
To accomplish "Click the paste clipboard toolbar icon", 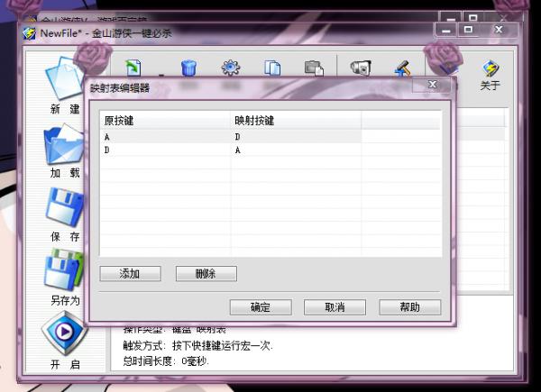I will (314, 68).
